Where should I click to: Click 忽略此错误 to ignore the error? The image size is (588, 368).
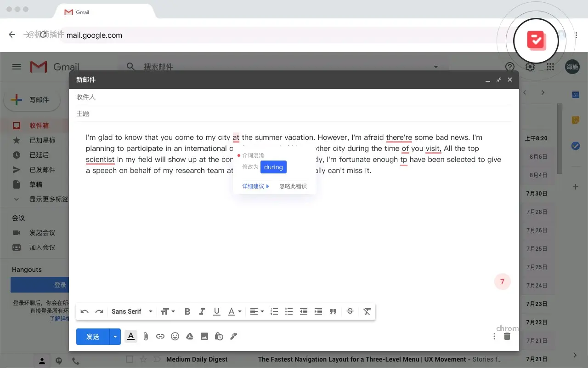tap(293, 186)
